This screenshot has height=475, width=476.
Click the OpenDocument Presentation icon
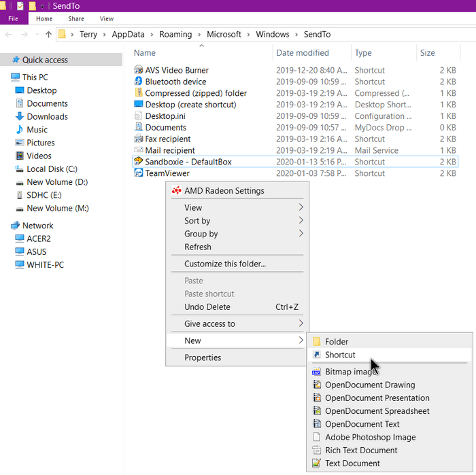click(317, 398)
